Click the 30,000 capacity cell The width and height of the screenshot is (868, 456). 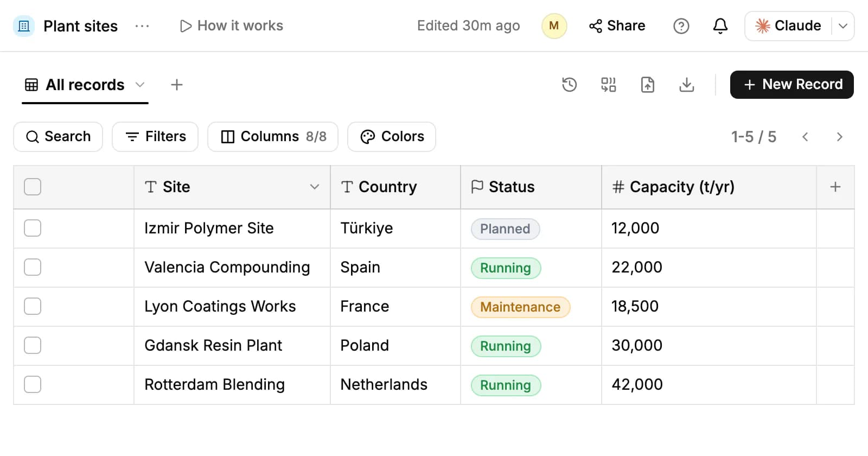(709, 346)
